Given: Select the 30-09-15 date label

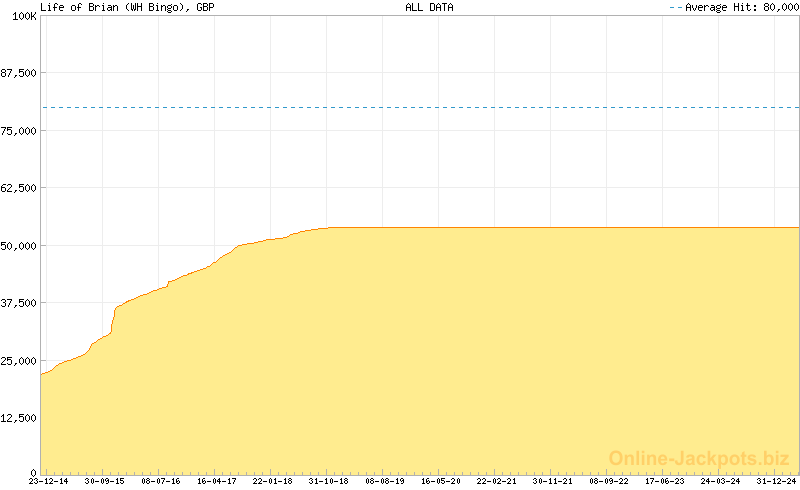Looking at the screenshot, I should coord(105,481).
